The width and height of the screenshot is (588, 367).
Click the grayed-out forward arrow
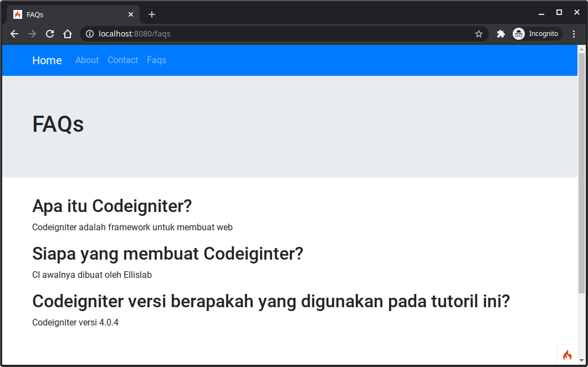tap(32, 34)
